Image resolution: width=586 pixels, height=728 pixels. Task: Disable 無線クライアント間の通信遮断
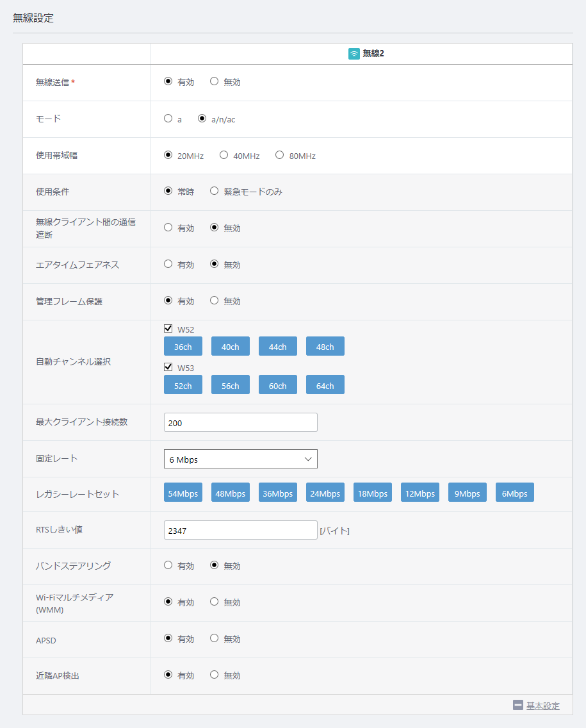click(x=214, y=227)
